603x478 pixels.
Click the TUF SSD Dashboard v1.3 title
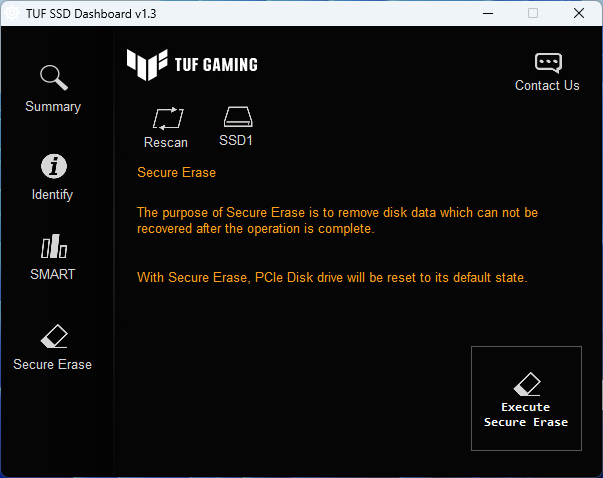click(91, 14)
